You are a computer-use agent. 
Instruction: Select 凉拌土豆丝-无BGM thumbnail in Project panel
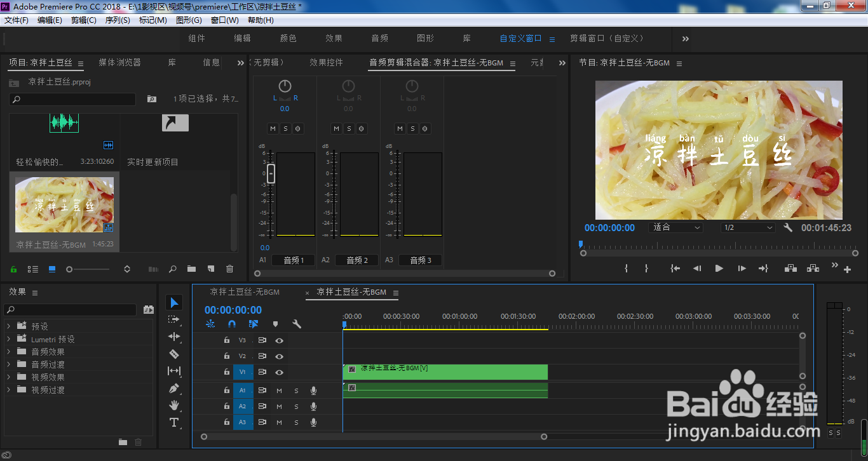click(x=65, y=204)
